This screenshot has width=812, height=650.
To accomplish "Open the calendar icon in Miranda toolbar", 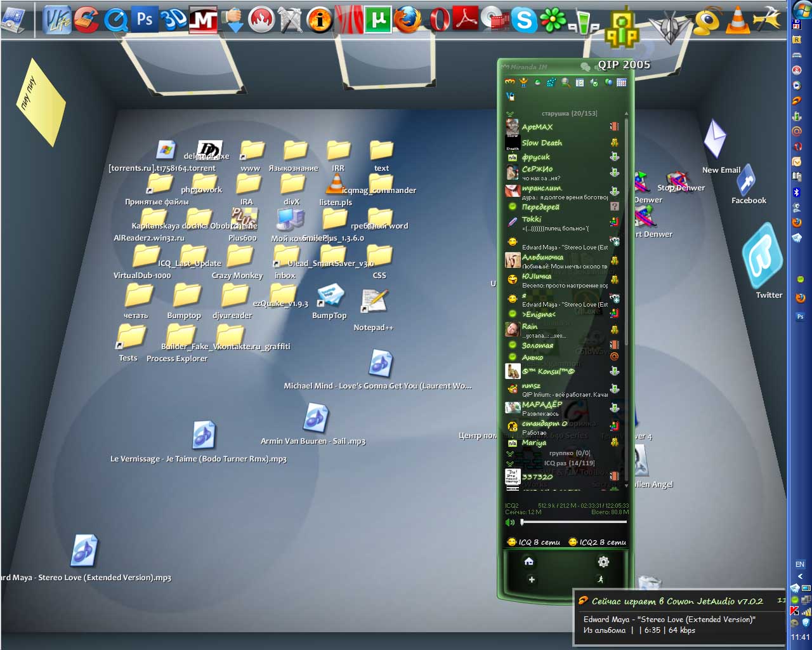I will pyautogui.click(x=622, y=83).
